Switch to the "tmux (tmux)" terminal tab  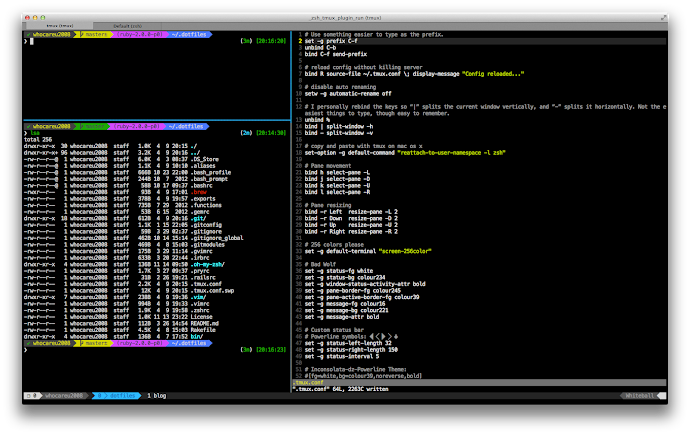point(59,26)
